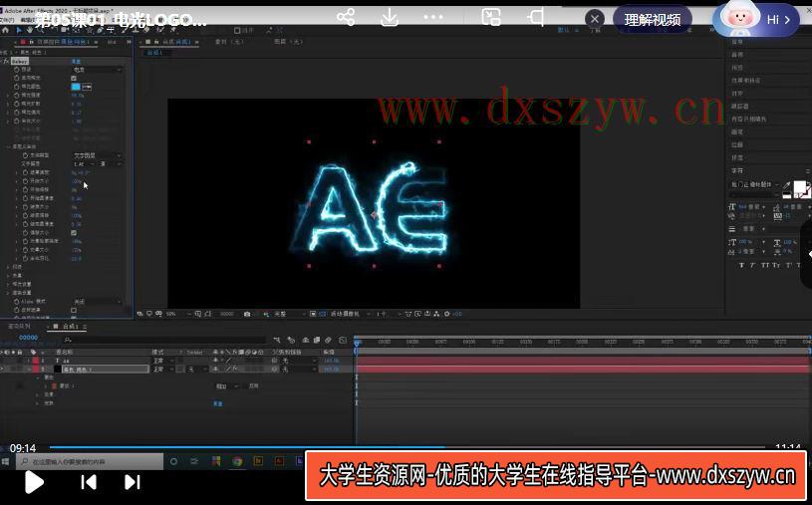
Task: Open the 活动摄像机 view dropdown
Action: click(x=351, y=314)
